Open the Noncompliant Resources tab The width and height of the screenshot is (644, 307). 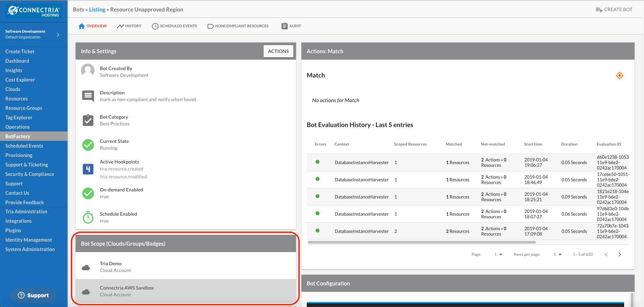pyautogui.click(x=238, y=26)
